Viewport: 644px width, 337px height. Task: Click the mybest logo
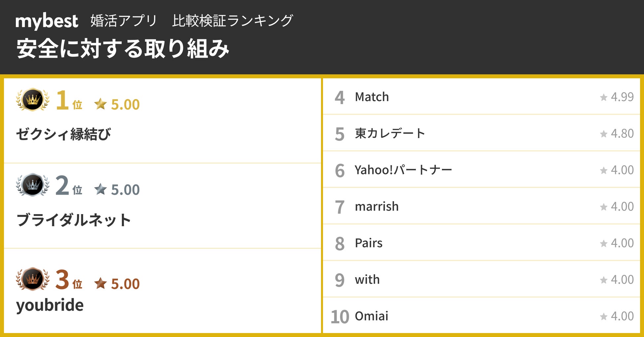pyautogui.click(x=47, y=21)
